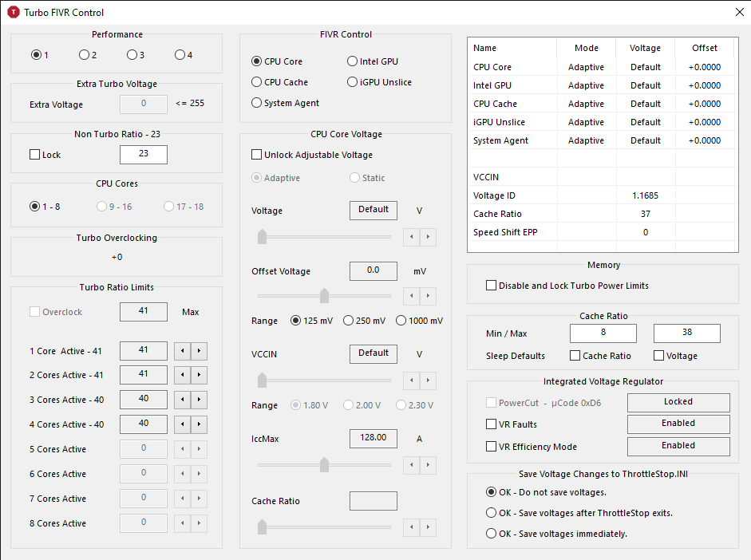Increase the 3 Cores Active ratio arrow
The image size is (751, 560).
pyautogui.click(x=200, y=400)
